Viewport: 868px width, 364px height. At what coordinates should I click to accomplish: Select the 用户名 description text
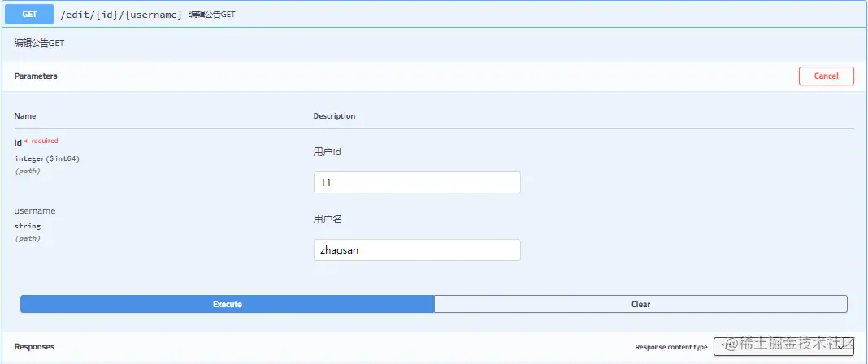(328, 219)
